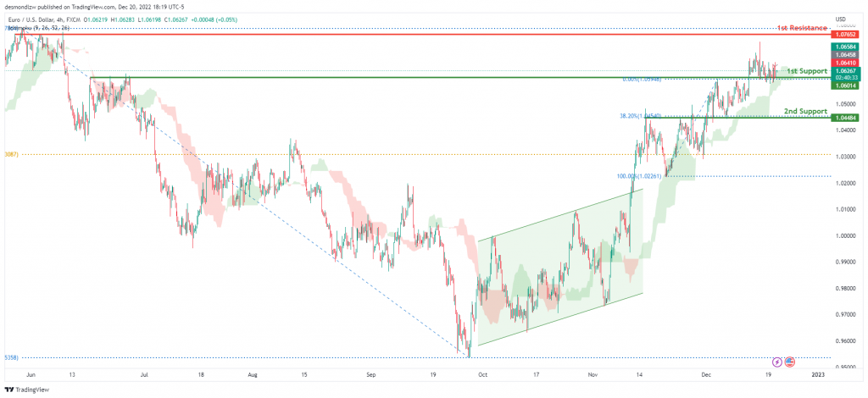Image resolution: width=868 pixels, height=398 pixels.
Task: Select the 100.00% Fibonacci level label
Action: tap(638, 176)
